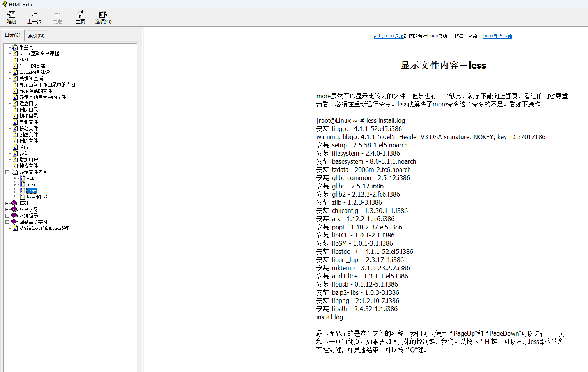The image size is (588, 372).
Task: Click the 'install.log' line at the bottom of the listing
Action: (330, 317)
